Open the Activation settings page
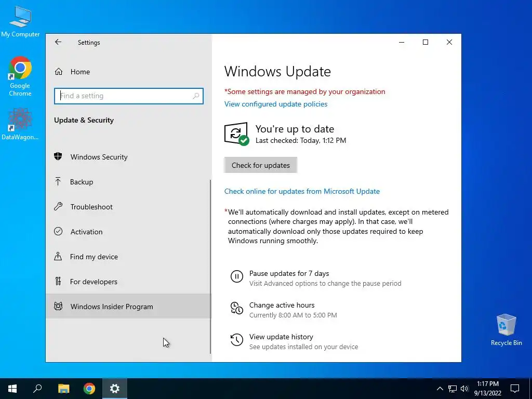This screenshot has height=399, width=532. [128, 232]
